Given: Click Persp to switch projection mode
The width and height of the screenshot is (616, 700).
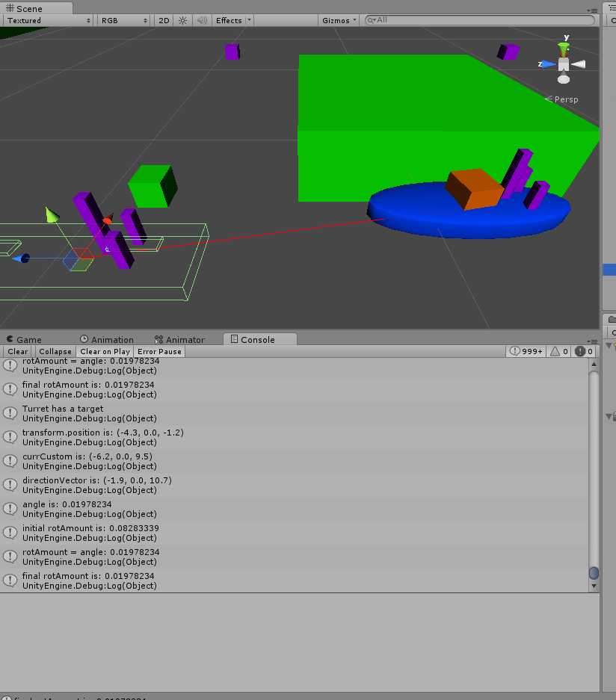Looking at the screenshot, I should pos(566,99).
